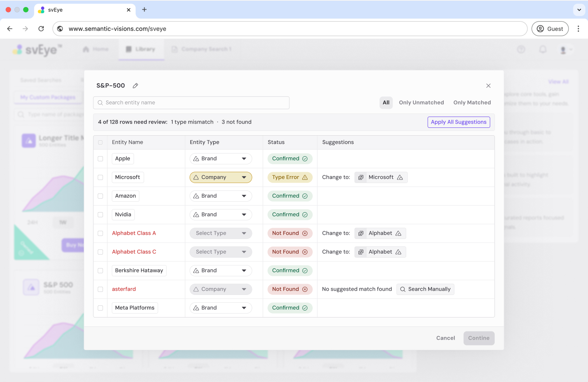Open Nvidia's Brand entity type dropdown
588x382 pixels.
coord(221,215)
